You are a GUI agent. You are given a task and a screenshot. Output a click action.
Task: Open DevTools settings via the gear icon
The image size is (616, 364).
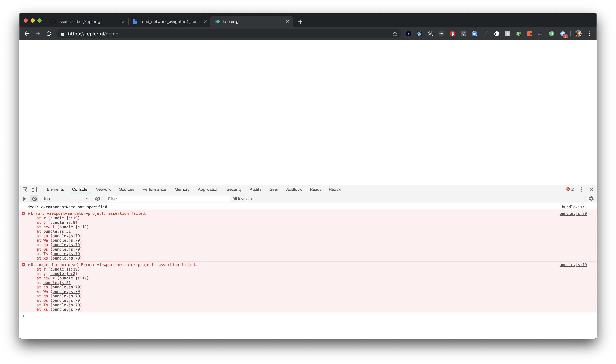pyautogui.click(x=591, y=199)
